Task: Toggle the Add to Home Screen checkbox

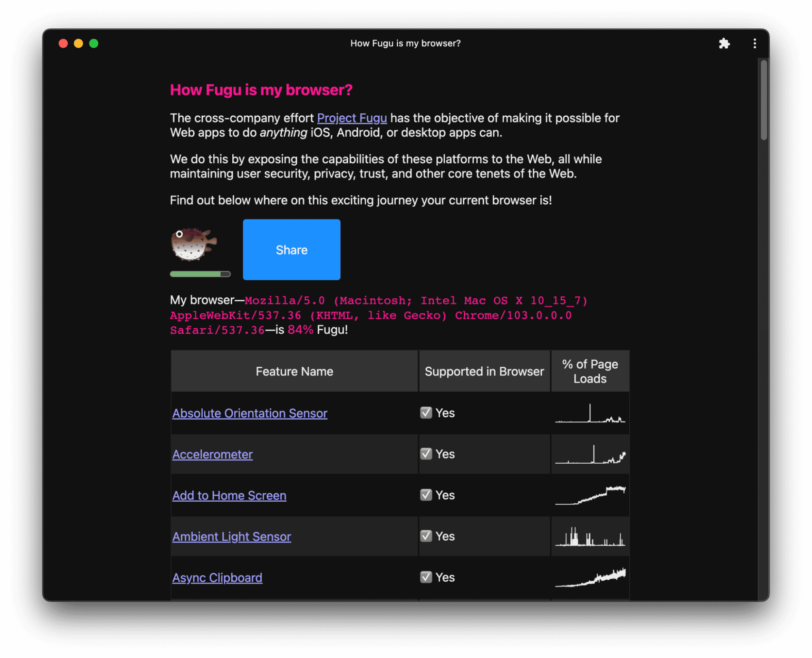Action: click(426, 495)
